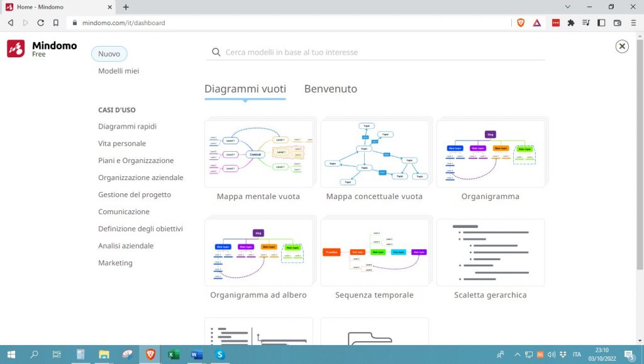Open the browser Sidebar panel icon
644x364 pixels.
[602, 22]
